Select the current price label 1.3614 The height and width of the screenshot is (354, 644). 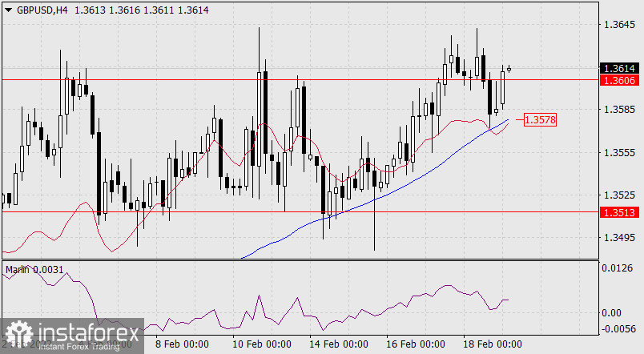[x=619, y=68]
